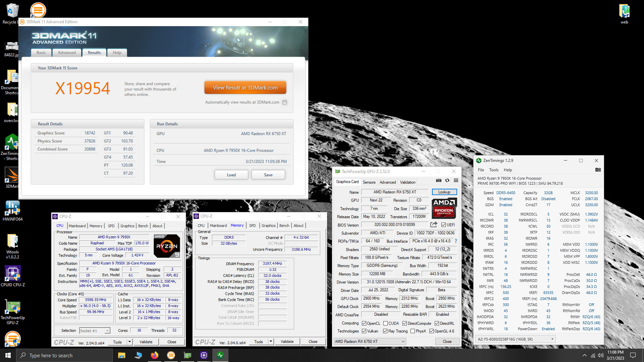Open the web shortcut on the desktop
Viewport: 644px width, 362px height.
tap(624, 13)
